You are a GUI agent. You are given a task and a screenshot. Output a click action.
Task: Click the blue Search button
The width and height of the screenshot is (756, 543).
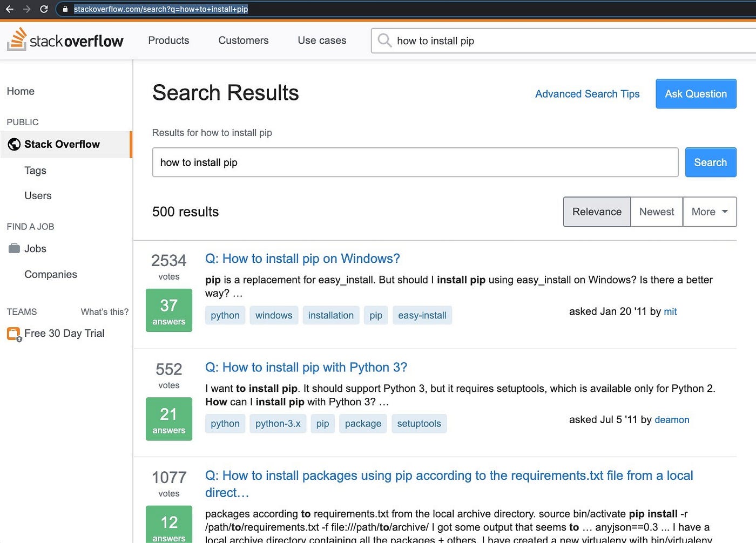(x=711, y=162)
